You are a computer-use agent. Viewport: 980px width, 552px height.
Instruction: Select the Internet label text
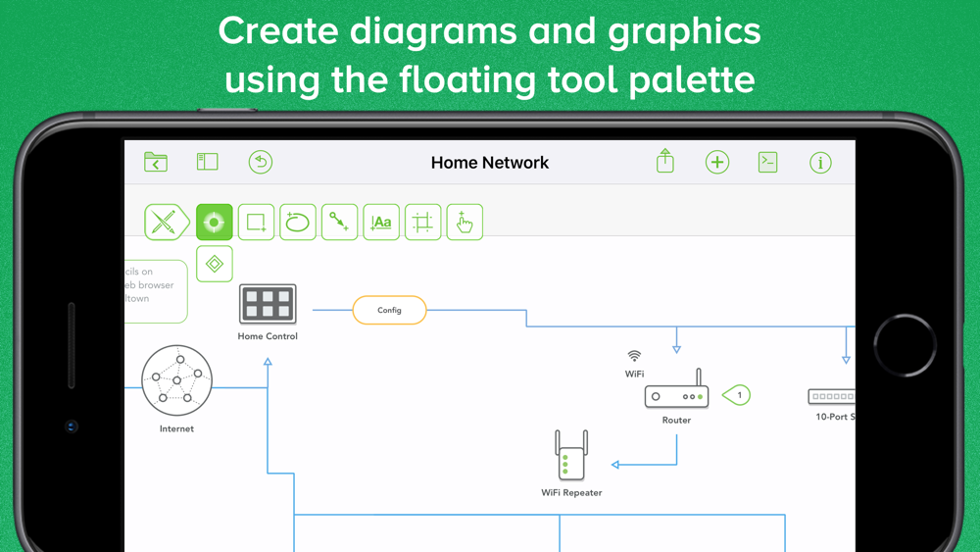tap(176, 428)
